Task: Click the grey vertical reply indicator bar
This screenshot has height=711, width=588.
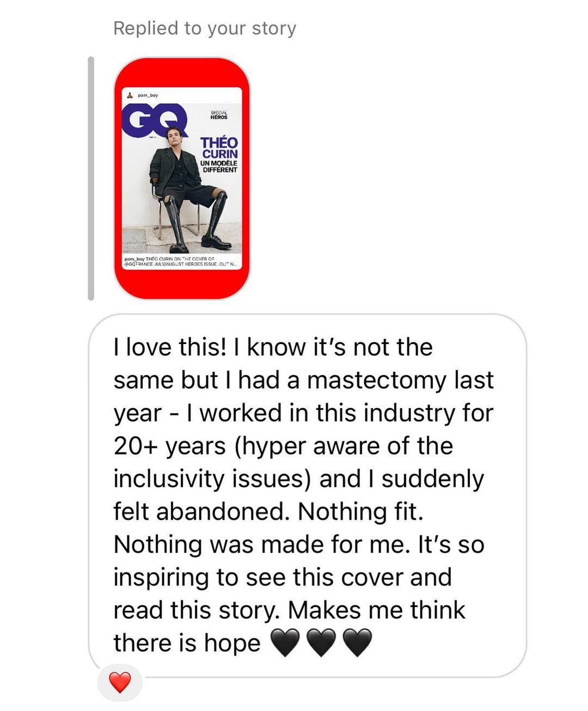Action: click(91, 178)
